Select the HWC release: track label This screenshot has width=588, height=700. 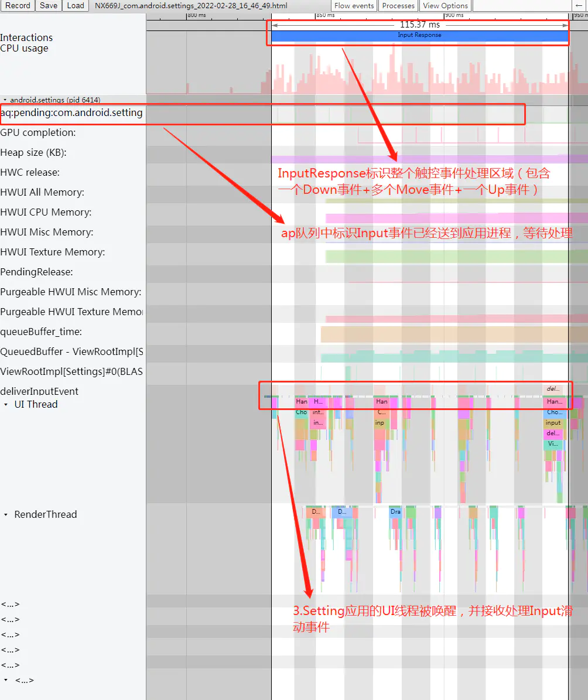[30, 172]
